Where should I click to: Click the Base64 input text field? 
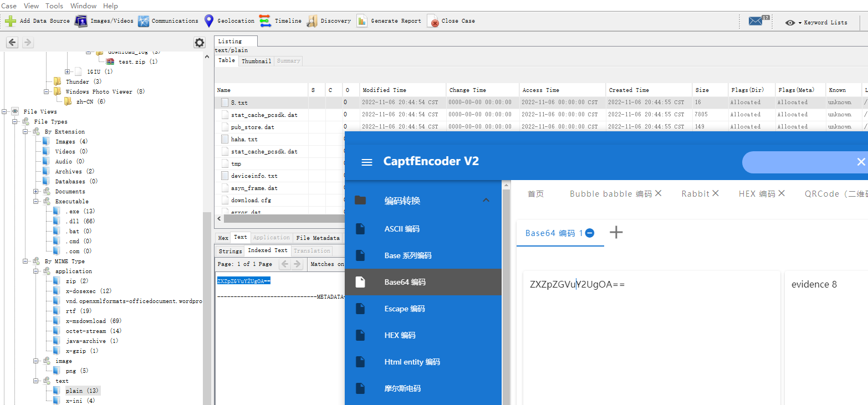(651, 332)
